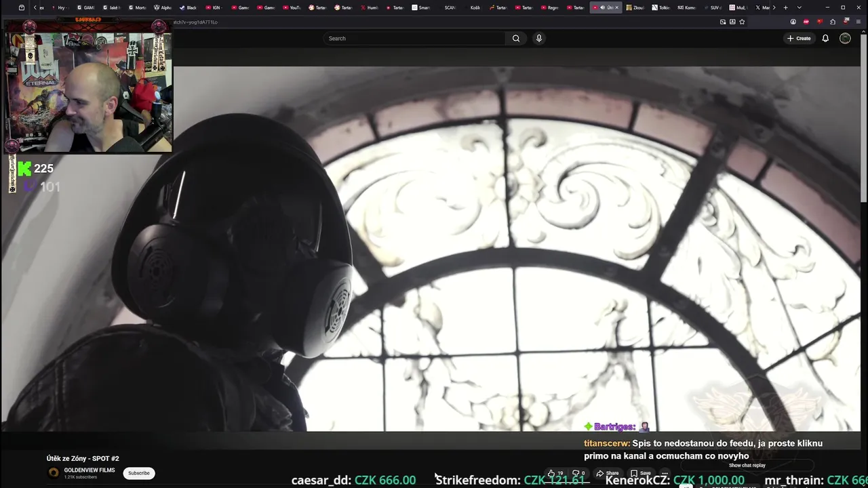Click the address bar URL text

195,22
